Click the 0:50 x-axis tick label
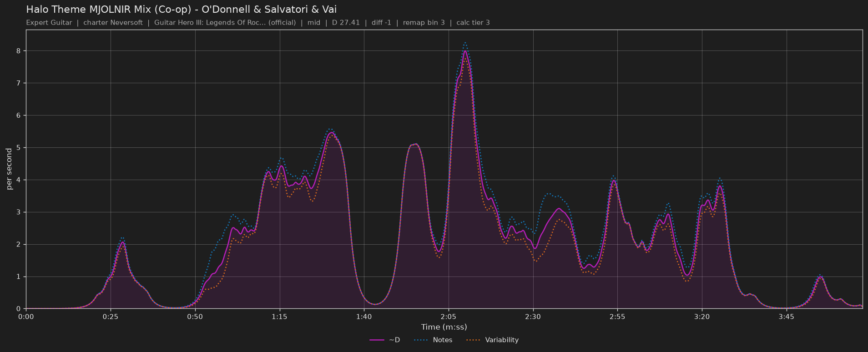 point(195,317)
